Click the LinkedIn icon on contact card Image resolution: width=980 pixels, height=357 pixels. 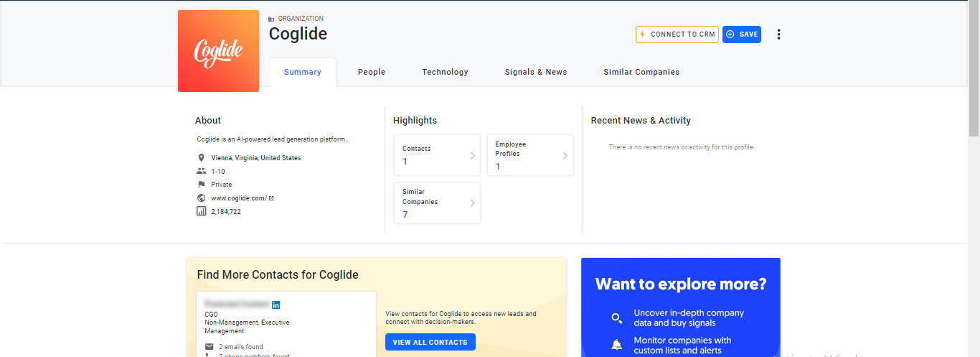coord(276,305)
